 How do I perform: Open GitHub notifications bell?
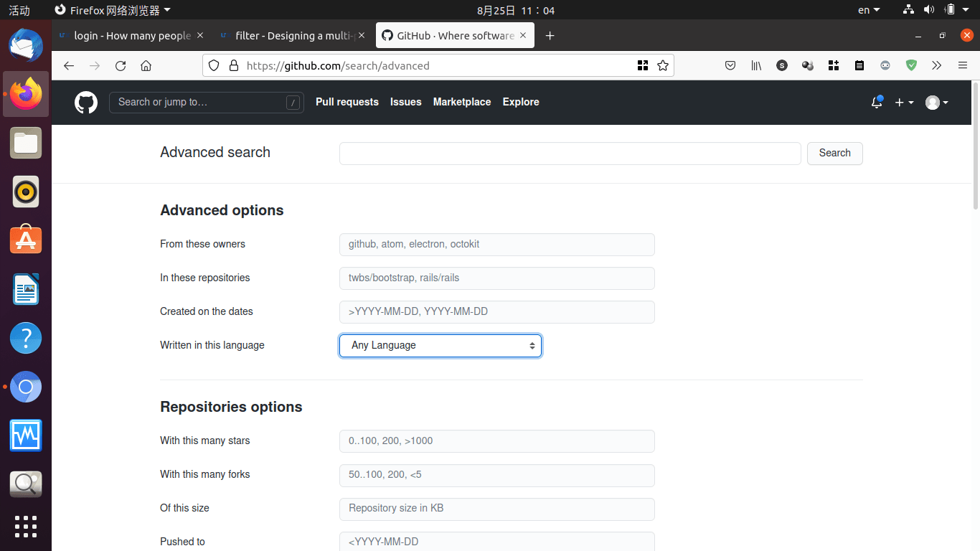coord(876,103)
